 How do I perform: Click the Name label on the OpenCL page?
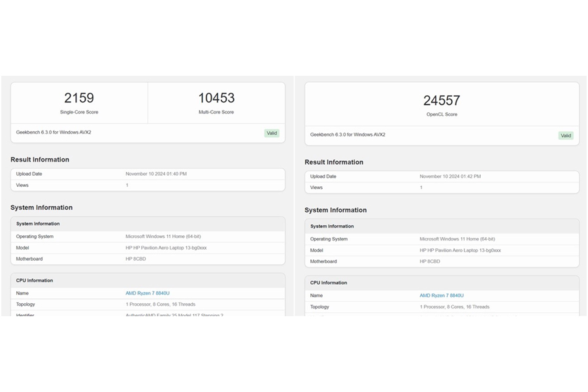[x=316, y=295]
